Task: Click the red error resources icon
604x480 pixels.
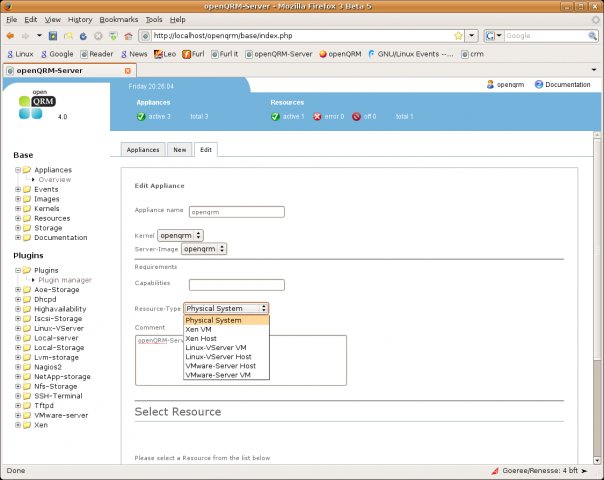Action: click(317, 116)
